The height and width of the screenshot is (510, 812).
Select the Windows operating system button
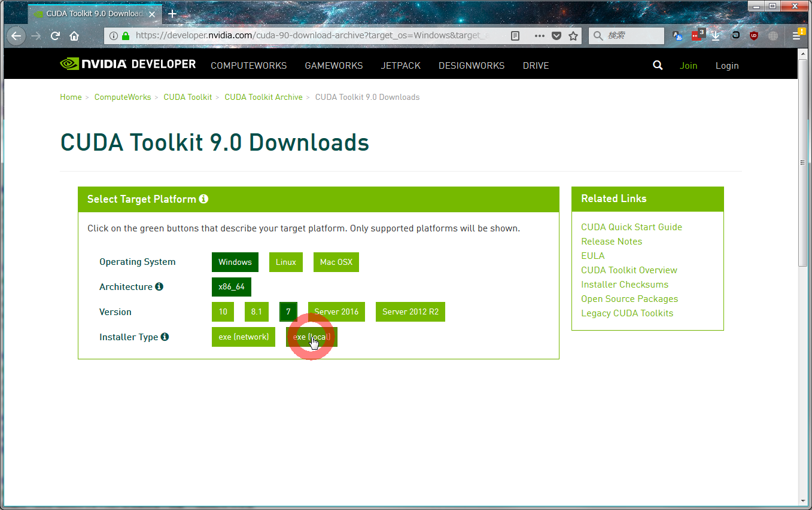tap(235, 262)
